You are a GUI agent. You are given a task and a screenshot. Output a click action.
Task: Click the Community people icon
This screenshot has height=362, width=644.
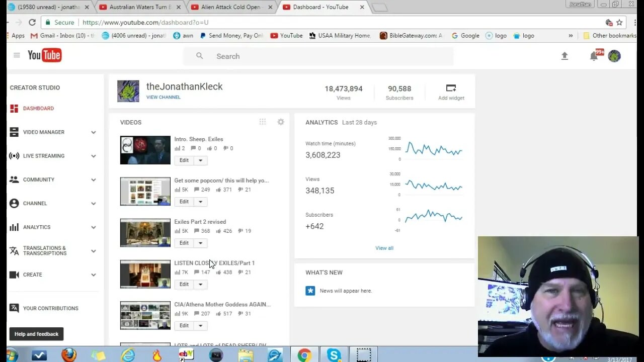pos(14,179)
